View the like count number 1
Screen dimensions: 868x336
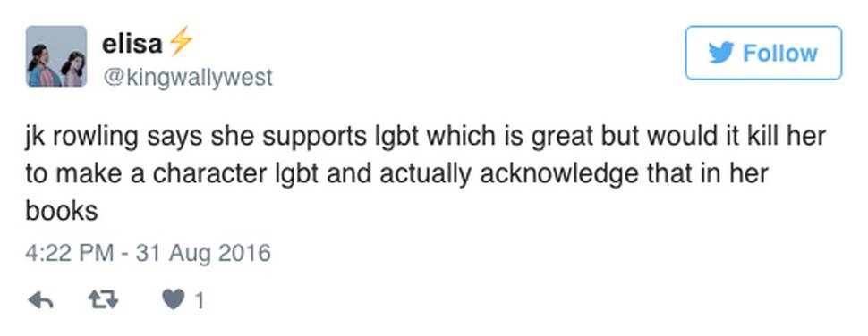200,301
